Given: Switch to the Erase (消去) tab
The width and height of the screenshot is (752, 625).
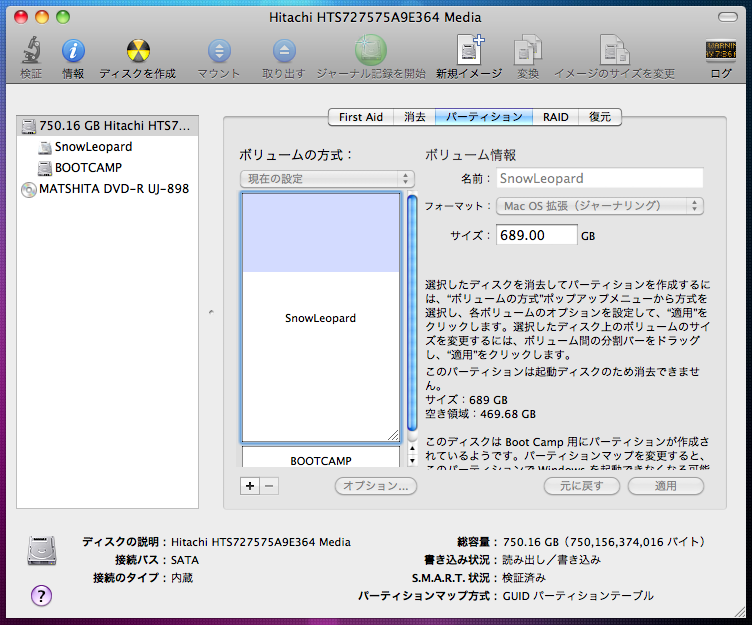Looking at the screenshot, I should (414, 117).
